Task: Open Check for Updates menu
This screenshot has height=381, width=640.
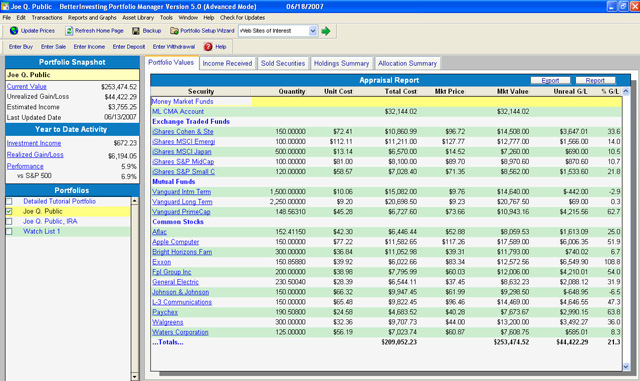Action: 242,18
